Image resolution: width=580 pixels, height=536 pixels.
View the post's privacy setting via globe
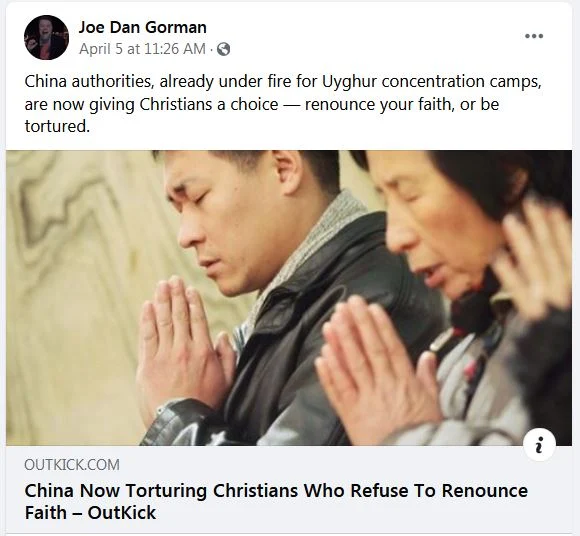[223, 49]
